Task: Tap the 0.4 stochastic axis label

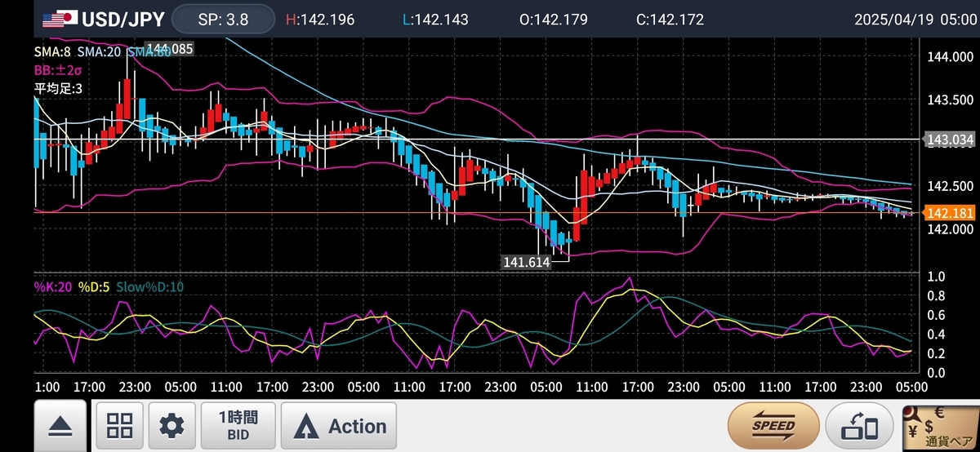Action: click(x=937, y=334)
